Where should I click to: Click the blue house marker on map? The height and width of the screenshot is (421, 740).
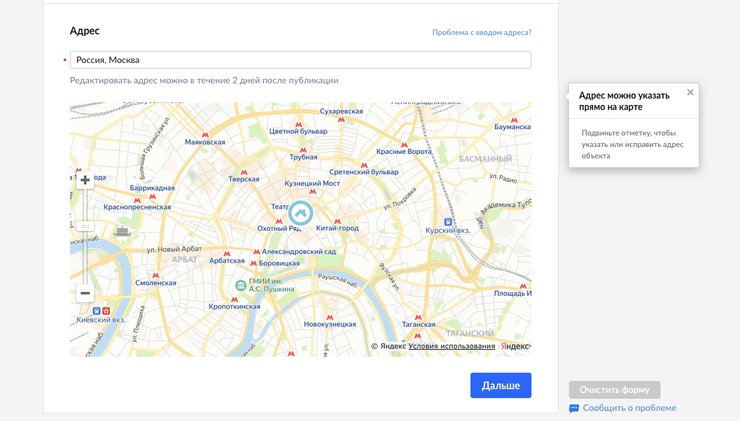[300, 213]
